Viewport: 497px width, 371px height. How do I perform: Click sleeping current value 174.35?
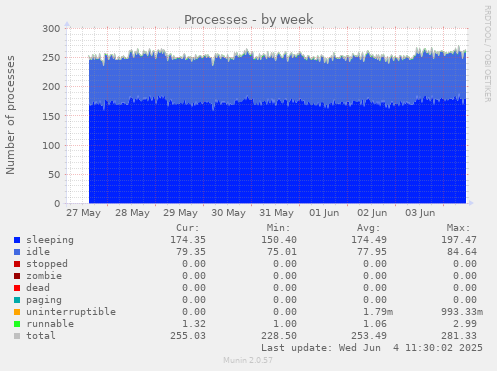point(188,240)
